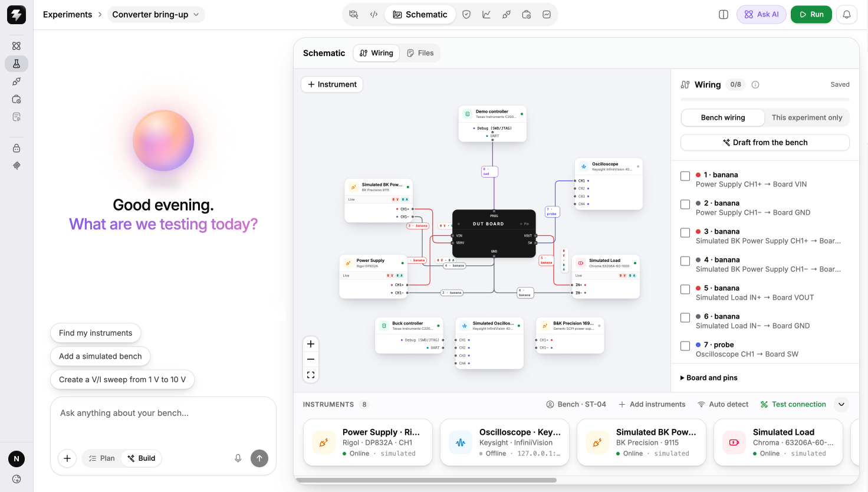Viewport: 868px width, 492px height.
Task: Open the lock icon in left sidebar
Action: point(17,148)
